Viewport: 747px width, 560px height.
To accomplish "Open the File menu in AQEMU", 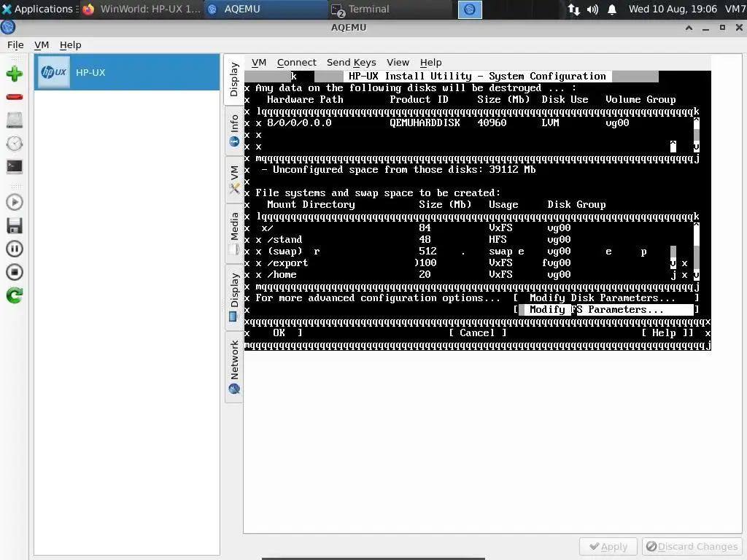I will click(15, 44).
